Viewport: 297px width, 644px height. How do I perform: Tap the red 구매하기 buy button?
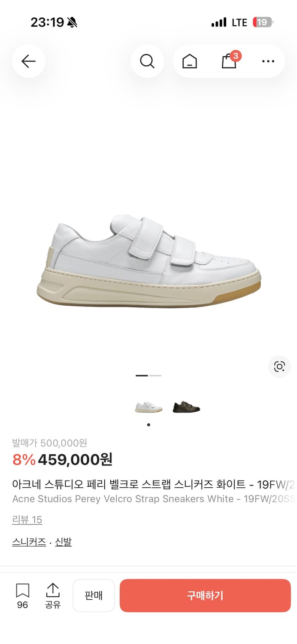coord(205,595)
